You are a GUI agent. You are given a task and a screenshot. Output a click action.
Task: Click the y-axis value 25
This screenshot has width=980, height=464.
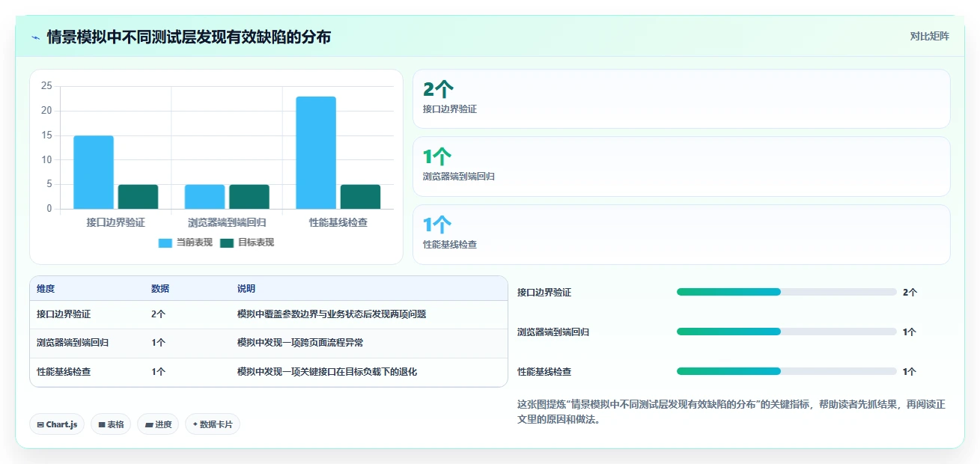pos(46,86)
